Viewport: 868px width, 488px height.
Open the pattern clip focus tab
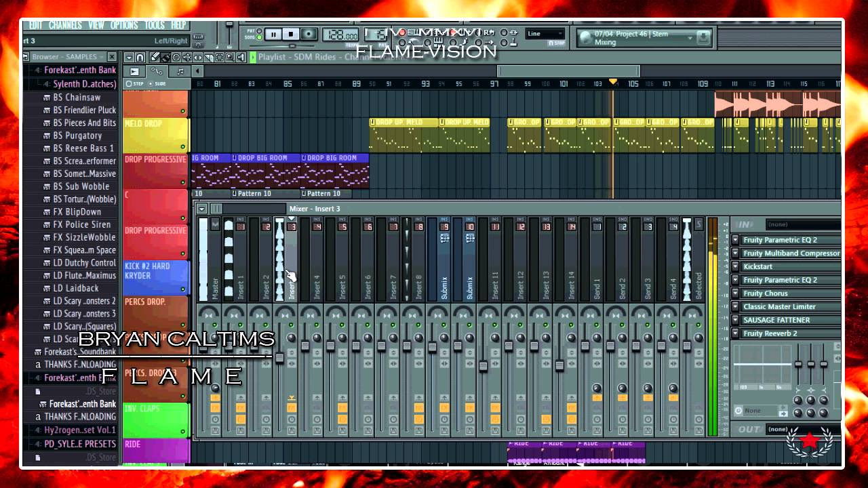tap(180, 72)
